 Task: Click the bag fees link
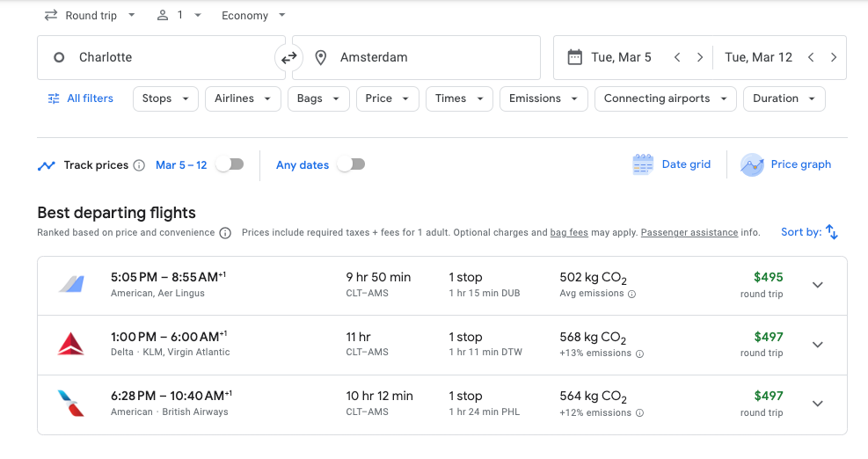pyautogui.click(x=569, y=233)
